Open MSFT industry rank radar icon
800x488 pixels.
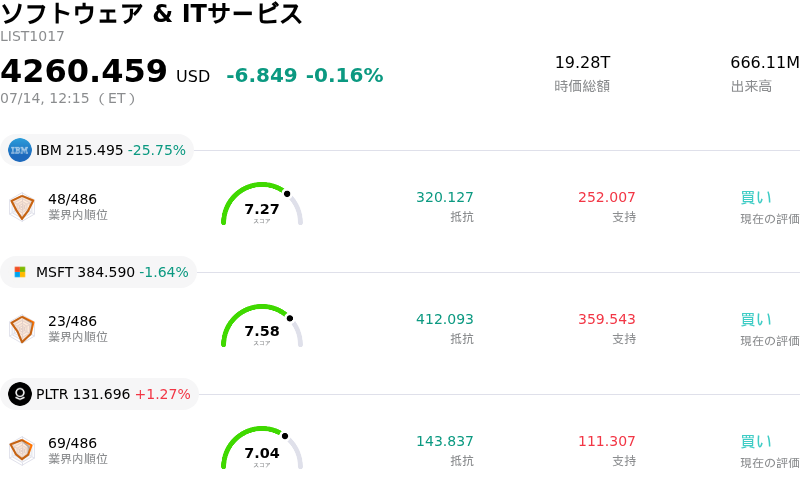(22, 329)
